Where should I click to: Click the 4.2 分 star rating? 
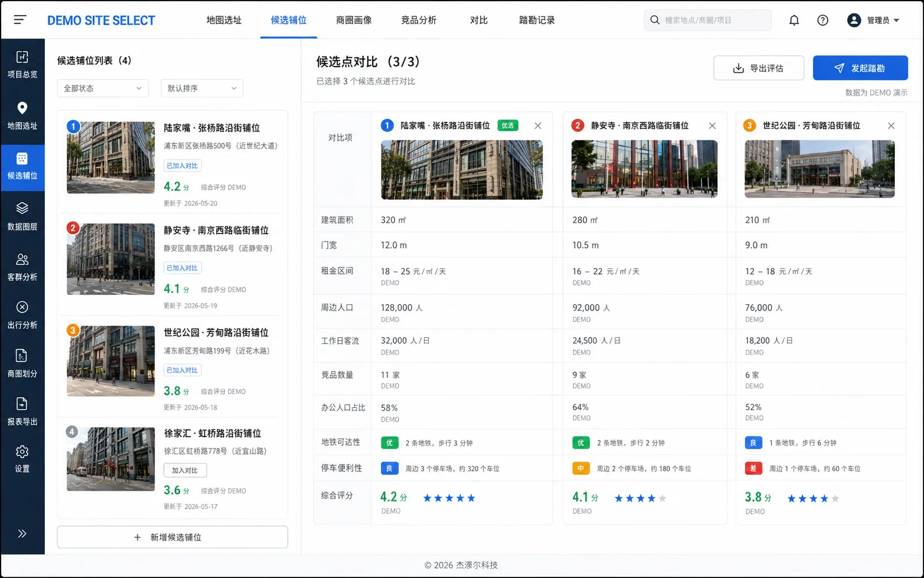pos(449,498)
